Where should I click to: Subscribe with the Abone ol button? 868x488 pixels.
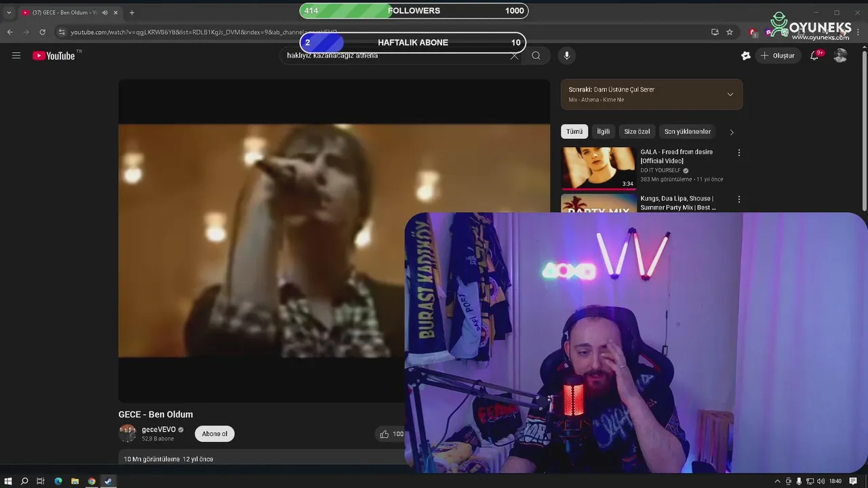214,434
